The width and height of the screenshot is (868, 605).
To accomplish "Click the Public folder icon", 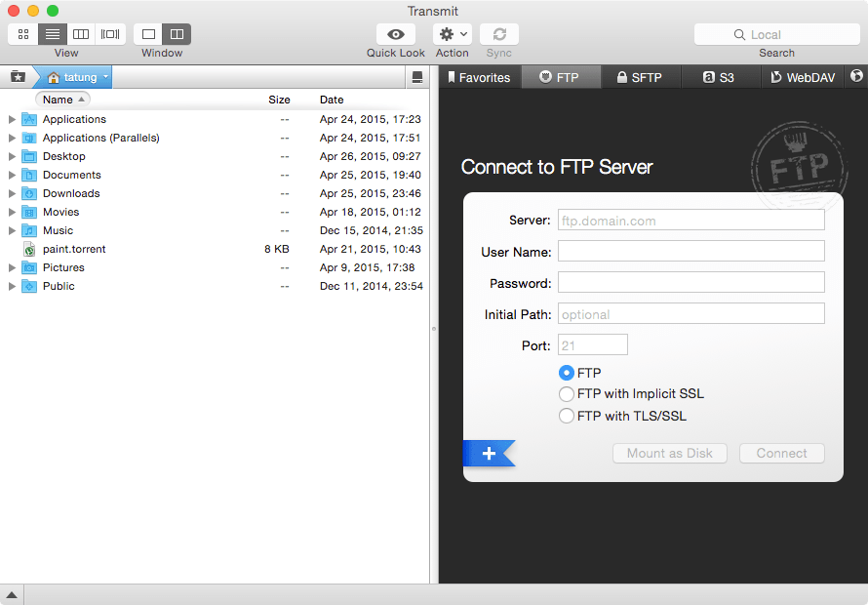I will (29, 286).
